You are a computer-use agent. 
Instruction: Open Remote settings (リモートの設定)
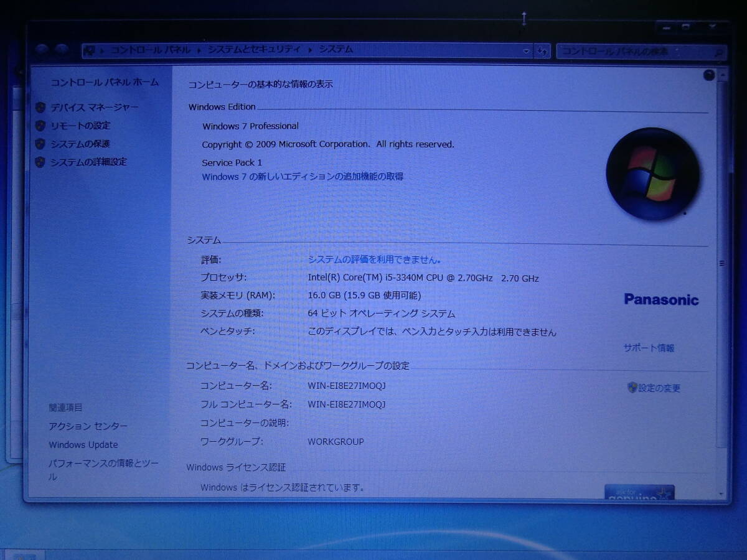80,125
